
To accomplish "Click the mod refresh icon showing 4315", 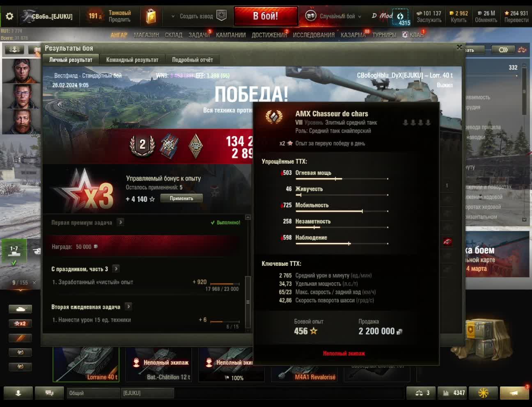I will pos(401,17).
